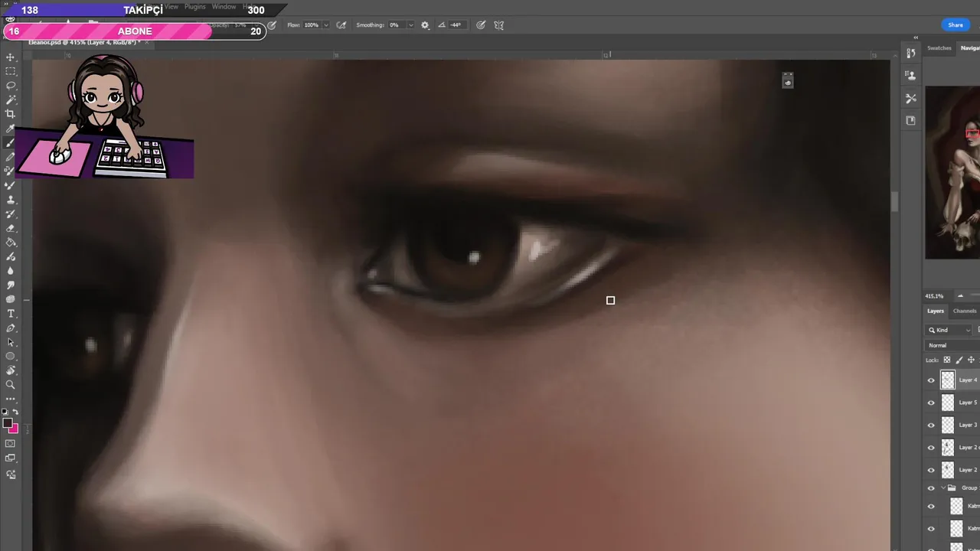Click the Layer 2 thumbnail
980x551 pixels.
pos(948,470)
